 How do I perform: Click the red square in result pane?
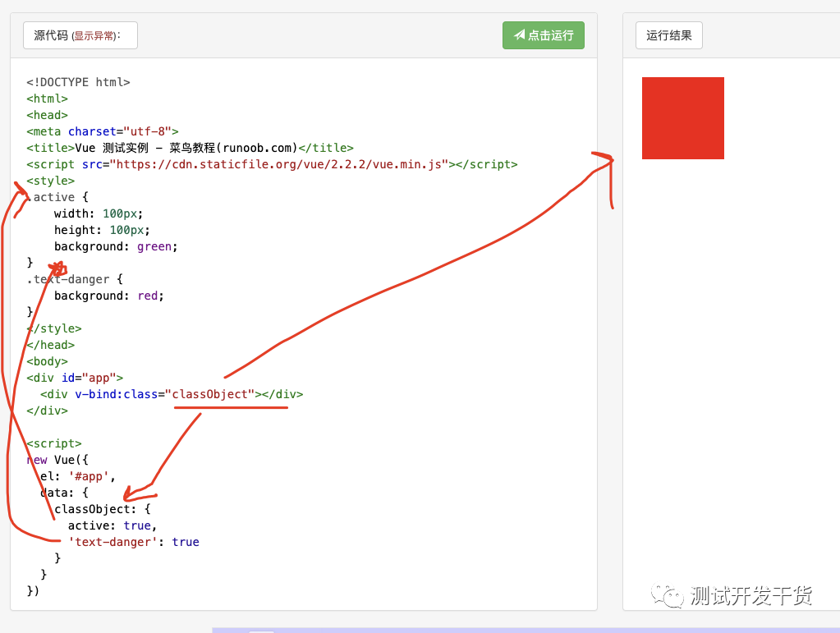[683, 118]
